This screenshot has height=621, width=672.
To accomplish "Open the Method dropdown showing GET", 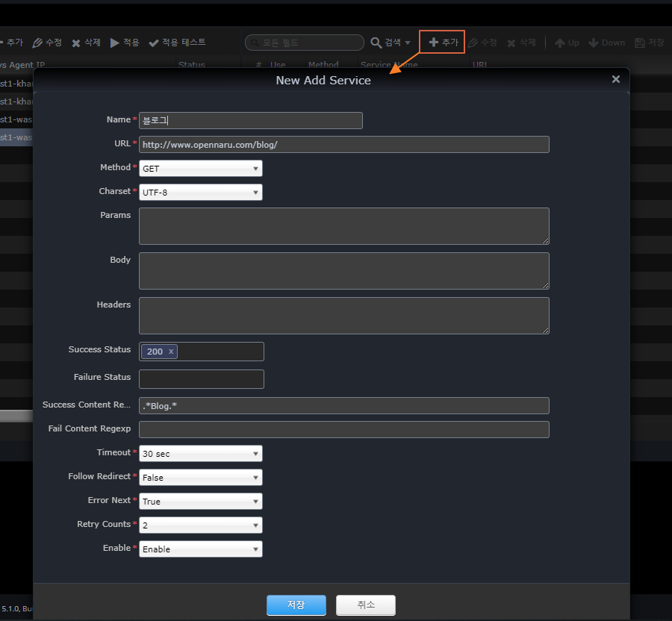I will pos(200,169).
